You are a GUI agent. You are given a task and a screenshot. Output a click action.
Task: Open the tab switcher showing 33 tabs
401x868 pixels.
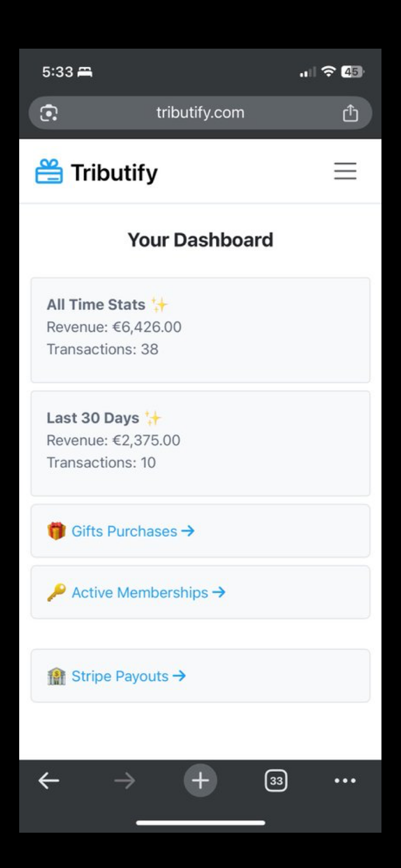click(x=276, y=781)
